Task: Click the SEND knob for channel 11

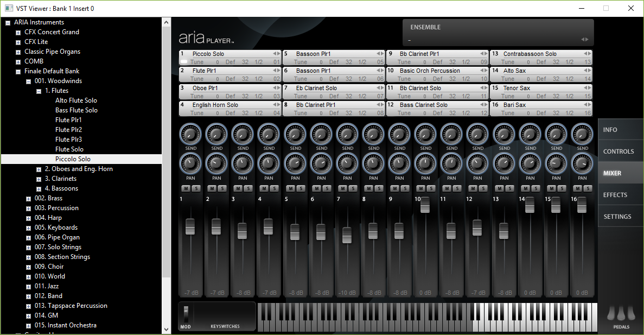Action: 452,134
